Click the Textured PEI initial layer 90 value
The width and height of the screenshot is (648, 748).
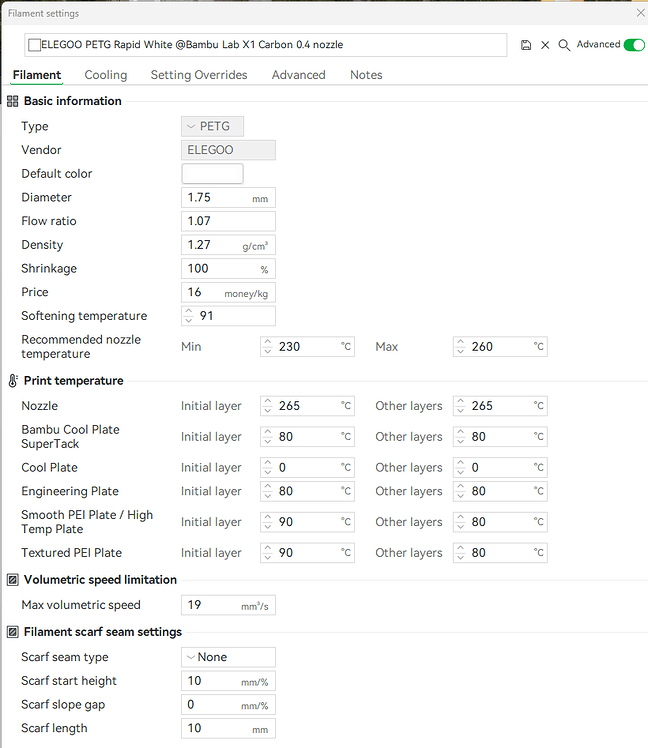[x=286, y=553]
